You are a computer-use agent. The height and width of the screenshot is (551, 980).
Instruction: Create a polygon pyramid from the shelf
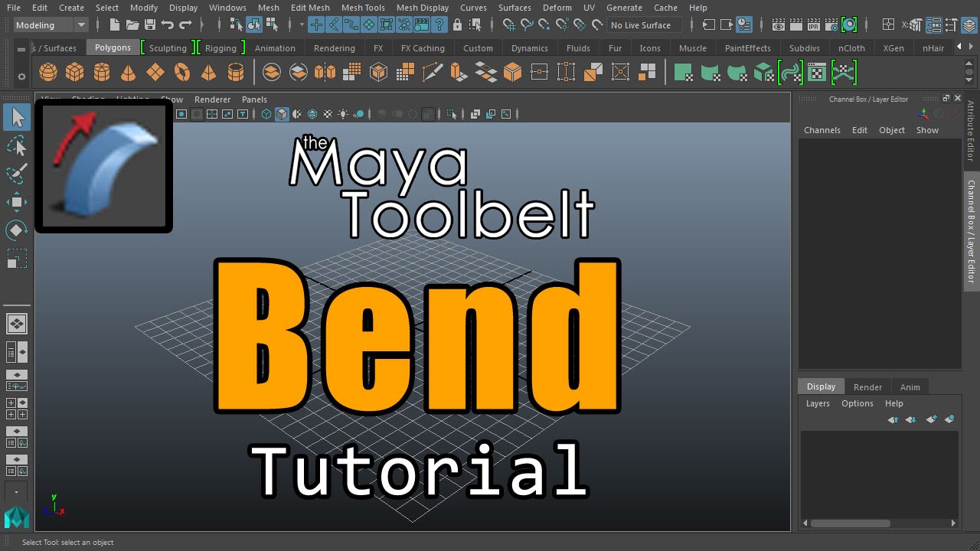pyautogui.click(x=208, y=73)
